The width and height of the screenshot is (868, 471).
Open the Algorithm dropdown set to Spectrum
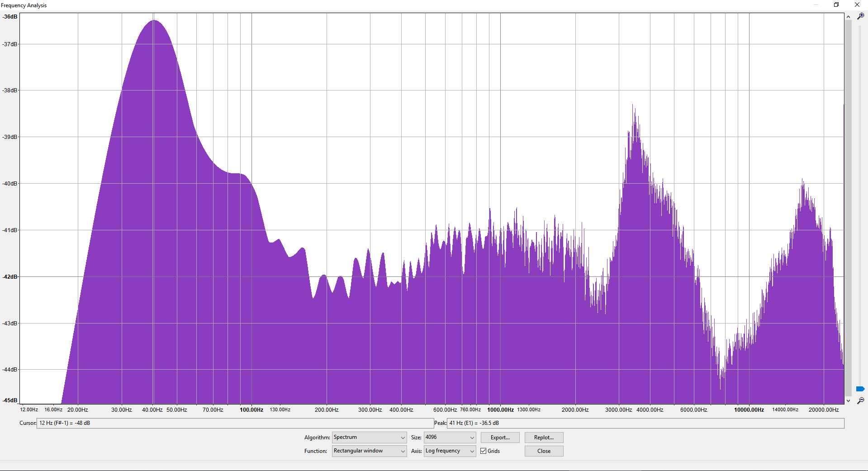tap(369, 438)
